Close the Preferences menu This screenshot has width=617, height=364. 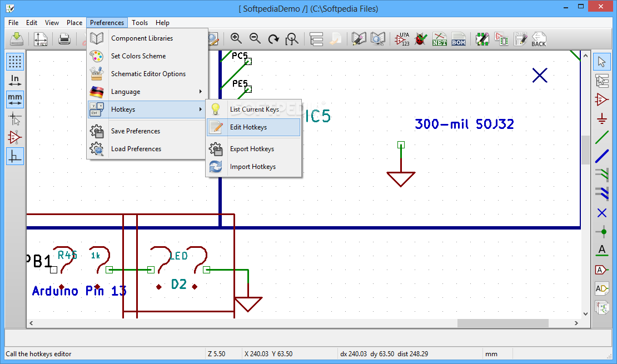point(107,22)
